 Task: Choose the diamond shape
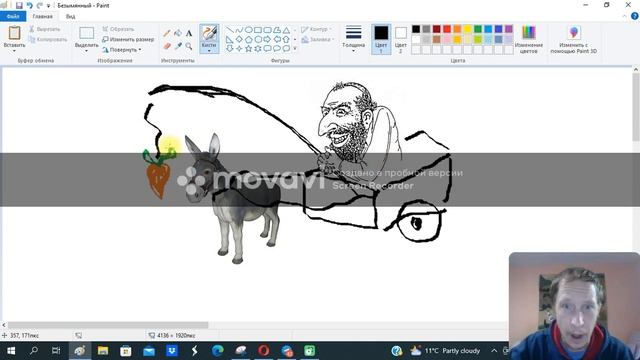point(239,40)
